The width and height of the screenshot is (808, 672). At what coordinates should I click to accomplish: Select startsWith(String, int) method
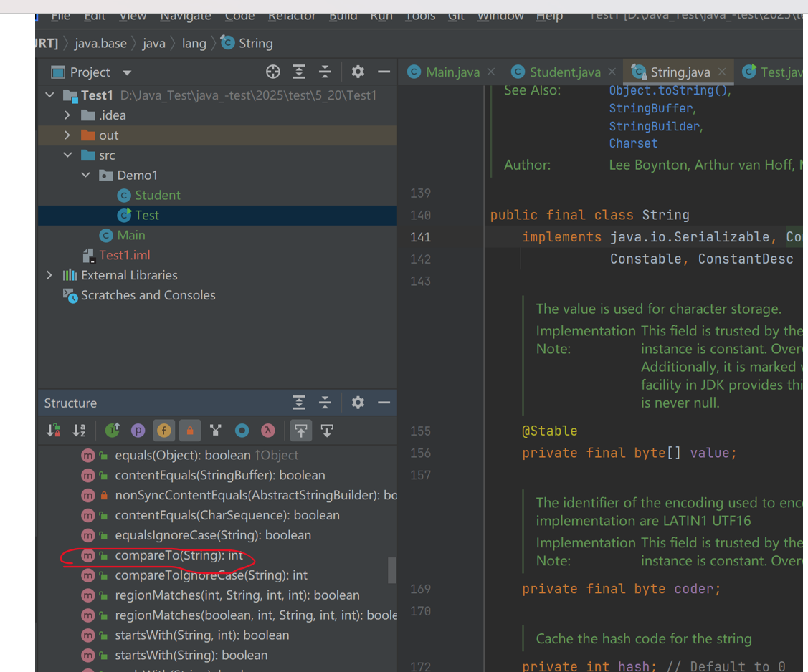tap(202, 635)
